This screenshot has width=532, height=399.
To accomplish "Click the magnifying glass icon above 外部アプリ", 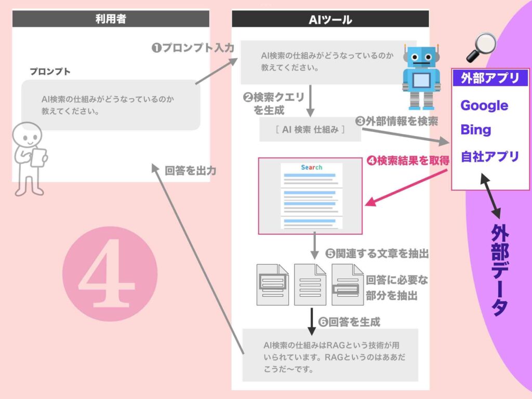I will [481, 47].
